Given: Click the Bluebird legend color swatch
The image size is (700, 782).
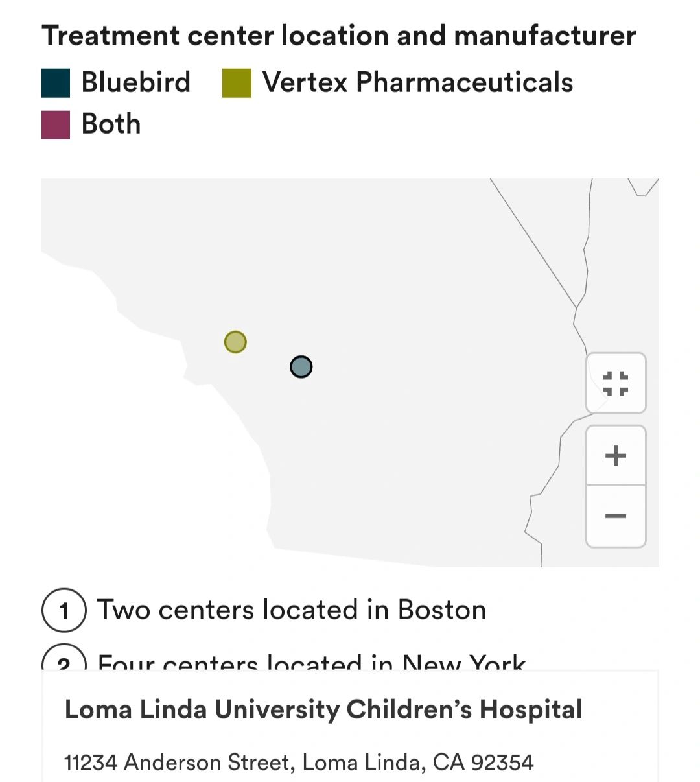Looking at the screenshot, I should coord(56,83).
